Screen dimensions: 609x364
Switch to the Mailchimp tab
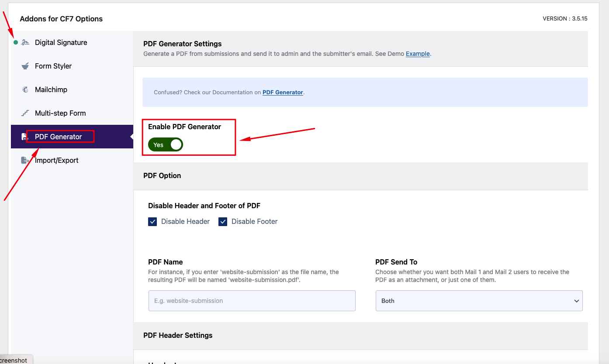(72, 89)
